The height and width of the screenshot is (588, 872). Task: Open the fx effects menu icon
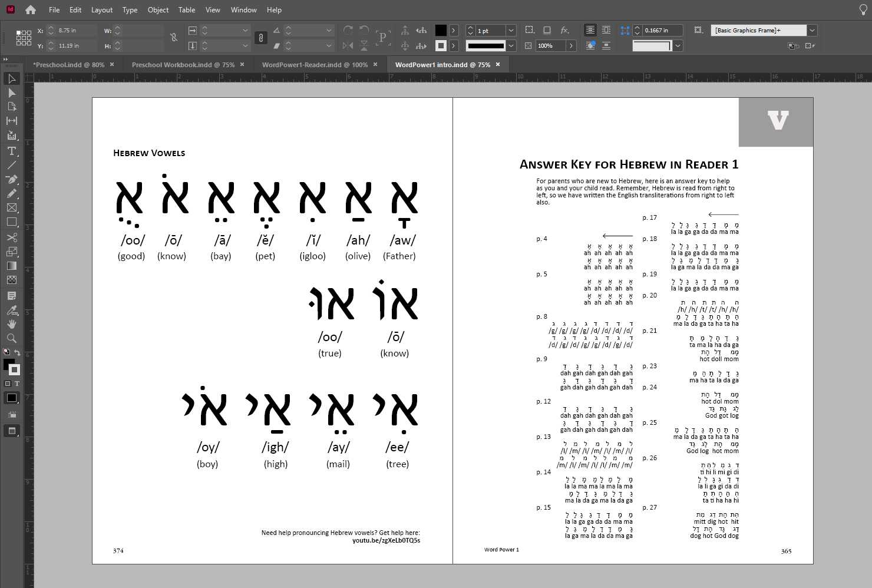(564, 30)
